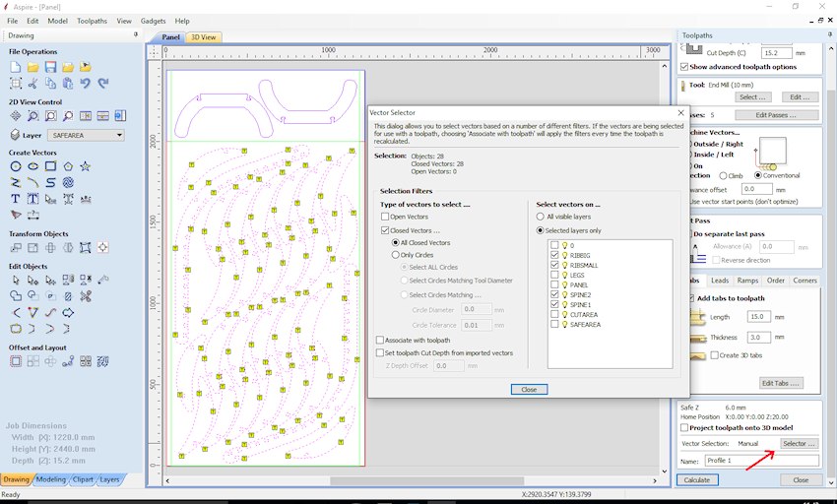Click the Edit Tabs .... button
This screenshot has width=837, height=504.
pos(781,383)
